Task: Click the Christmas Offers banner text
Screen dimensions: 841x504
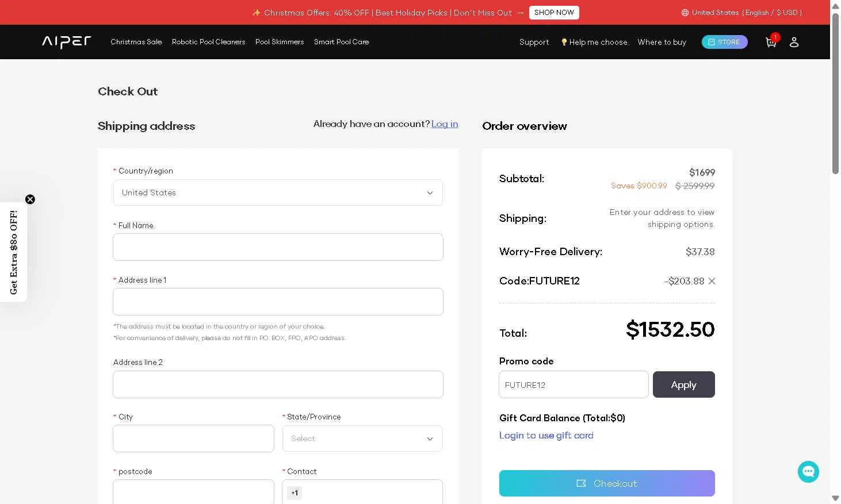Action: [x=388, y=13]
